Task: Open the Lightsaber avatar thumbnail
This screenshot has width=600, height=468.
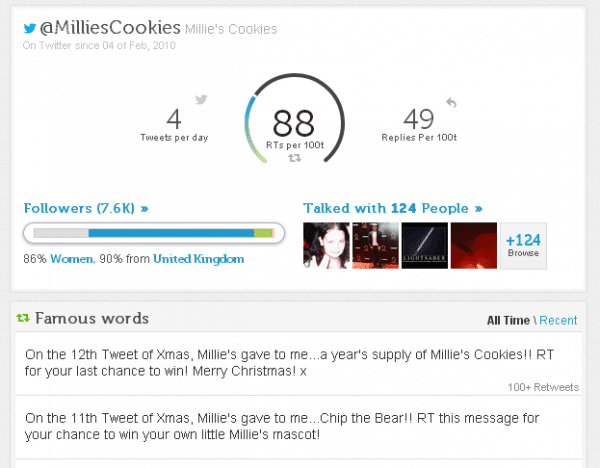Action: pyautogui.click(x=424, y=246)
